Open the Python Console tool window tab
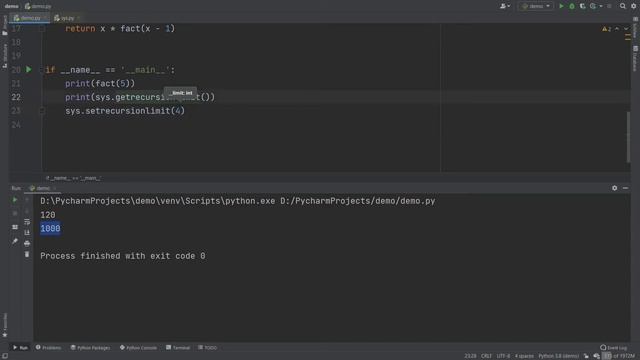Image resolution: width=640 pixels, height=360 pixels. pos(138,348)
